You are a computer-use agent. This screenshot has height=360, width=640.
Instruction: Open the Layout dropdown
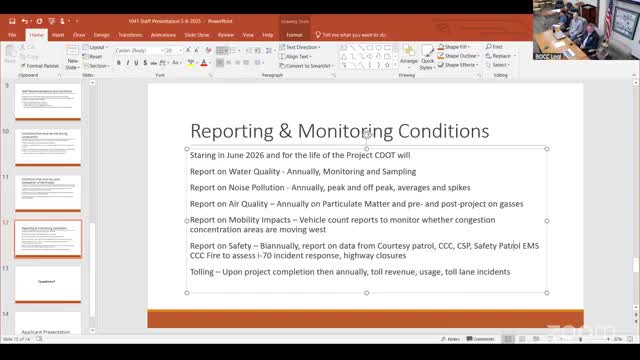tap(96, 47)
